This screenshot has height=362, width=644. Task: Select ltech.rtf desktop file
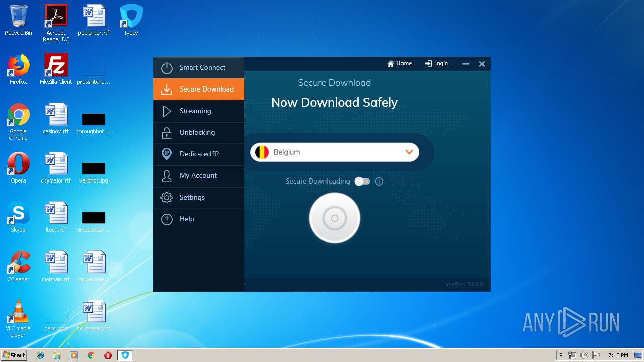point(56,217)
